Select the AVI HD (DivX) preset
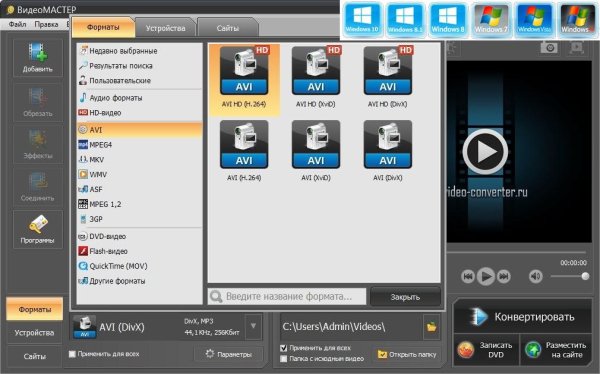The height and width of the screenshot is (374, 600). 388,77
